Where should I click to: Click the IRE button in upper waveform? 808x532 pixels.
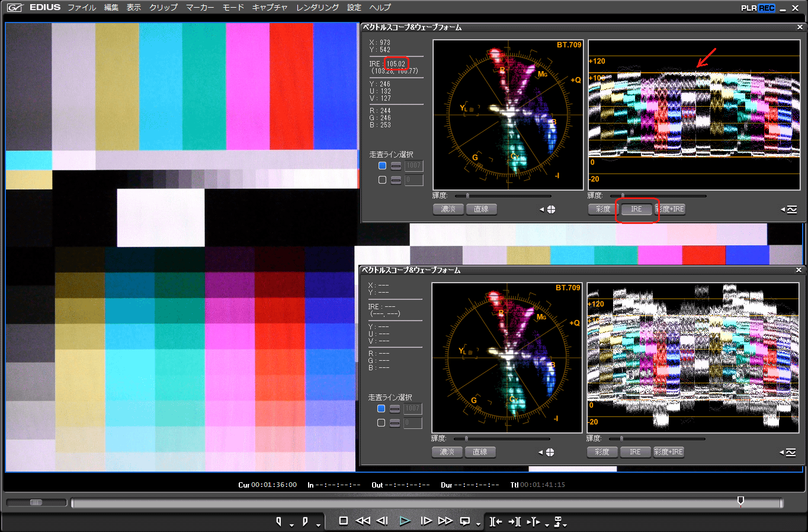coord(636,209)
